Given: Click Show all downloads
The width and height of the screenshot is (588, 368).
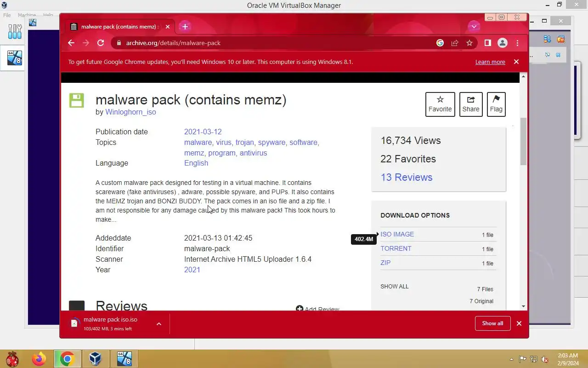Looking at the screenshot, I should [492, 323].
